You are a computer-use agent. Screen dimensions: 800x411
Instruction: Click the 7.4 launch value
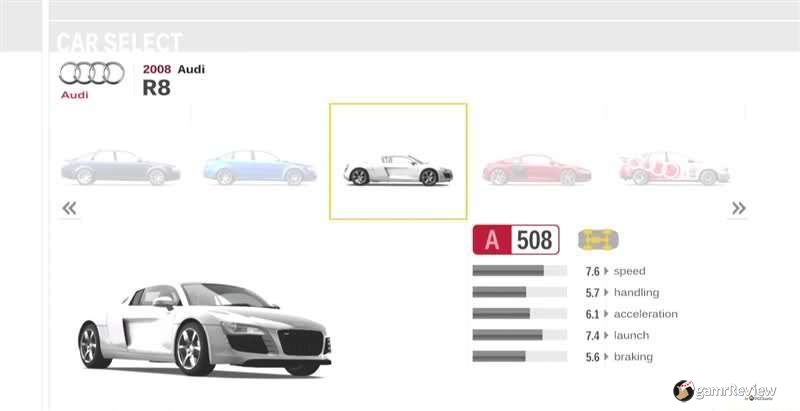592,336
